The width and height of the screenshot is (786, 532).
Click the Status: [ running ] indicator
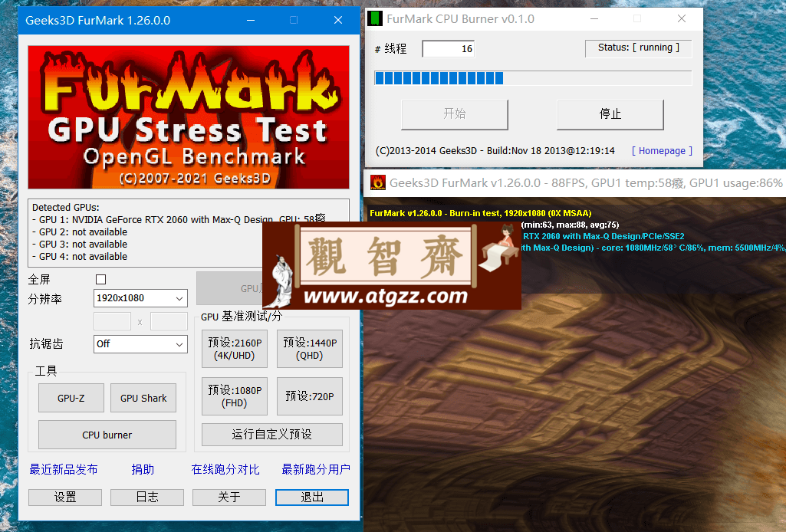(639, 48)
